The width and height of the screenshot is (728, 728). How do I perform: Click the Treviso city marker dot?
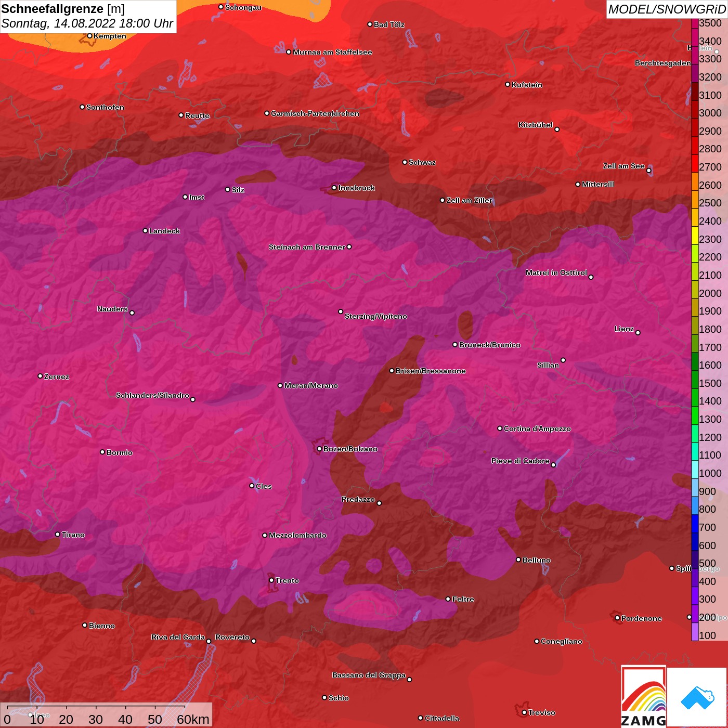(524, 712)
